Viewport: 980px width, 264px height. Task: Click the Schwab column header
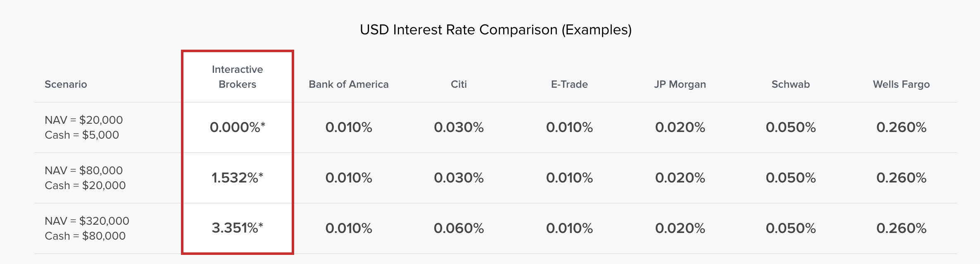click(x=790, y=84)
